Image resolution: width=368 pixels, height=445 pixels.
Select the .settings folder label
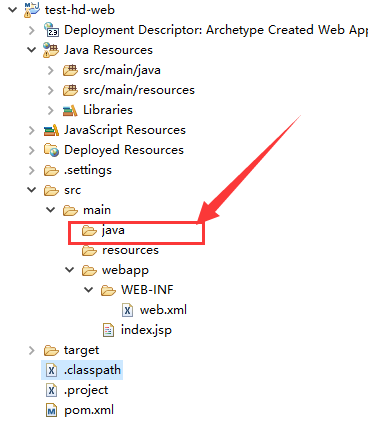88,170
